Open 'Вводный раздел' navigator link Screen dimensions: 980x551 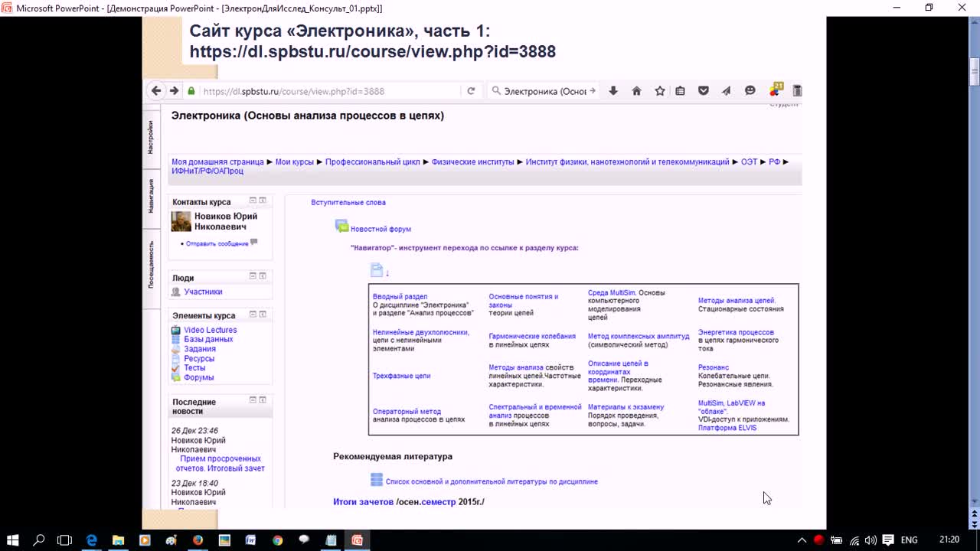[x=400, y=297]
